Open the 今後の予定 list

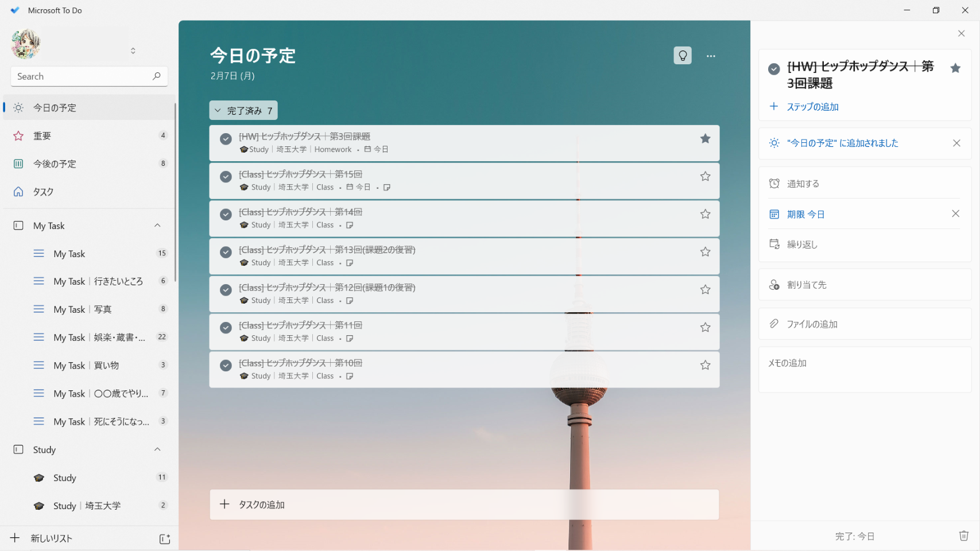(55, 164)
